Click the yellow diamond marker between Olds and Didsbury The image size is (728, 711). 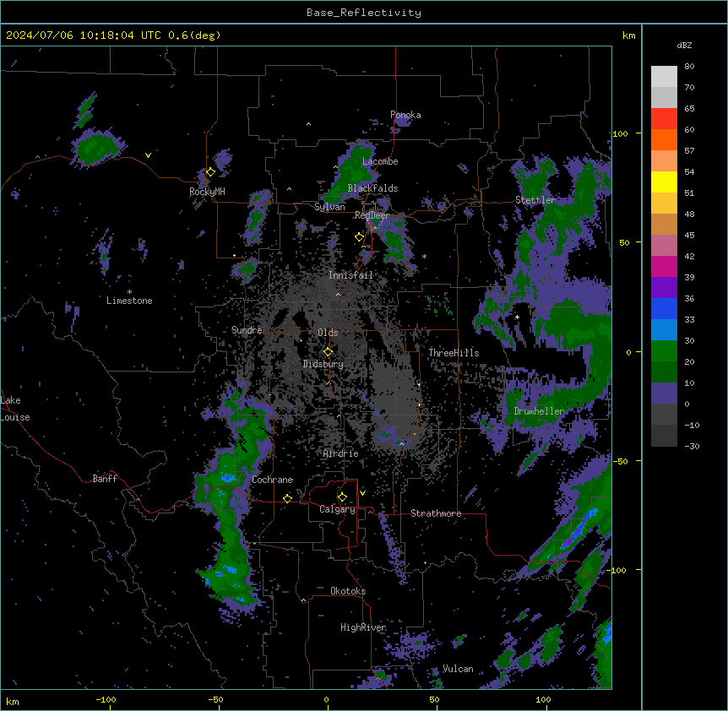(x=328, y=352)
